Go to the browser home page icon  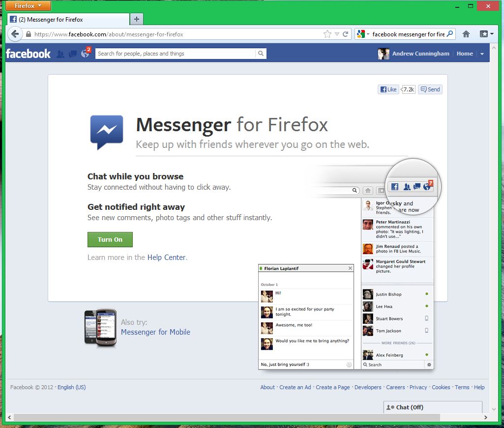coord(466,34)
